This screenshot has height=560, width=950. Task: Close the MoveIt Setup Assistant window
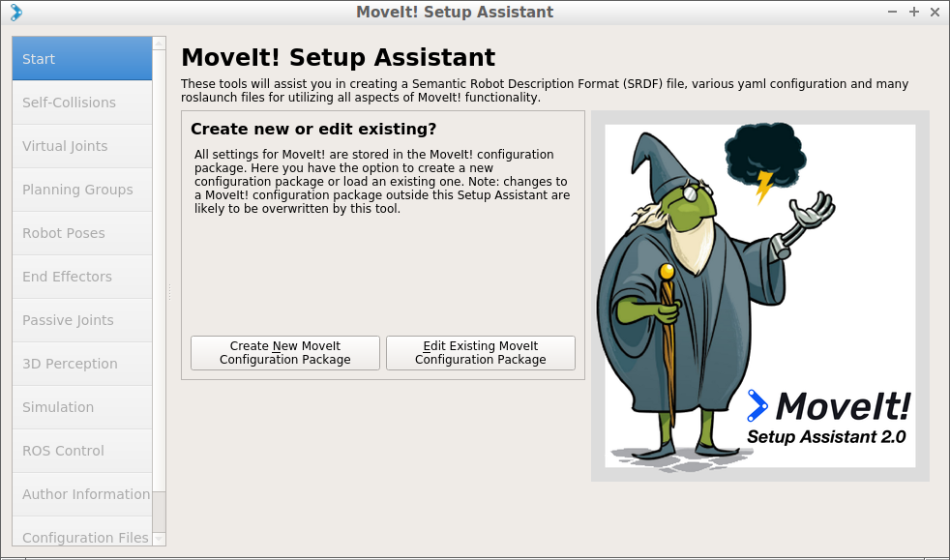pos(935,12)
